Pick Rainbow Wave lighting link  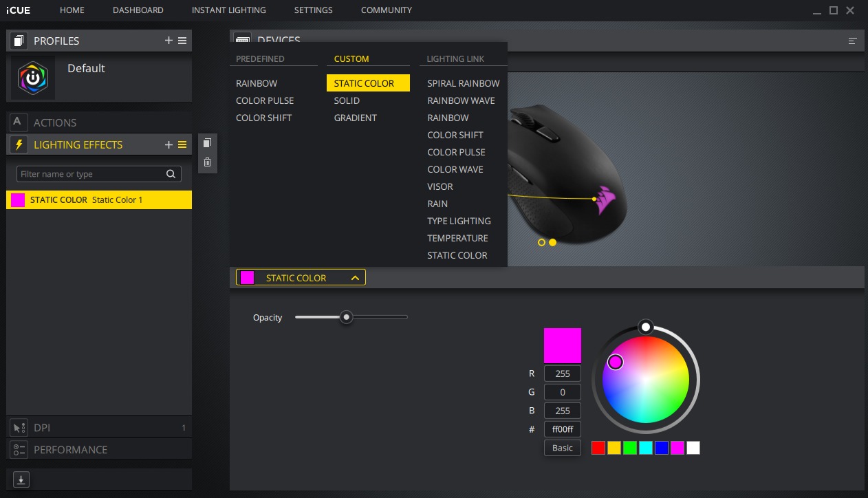(461, 100)
